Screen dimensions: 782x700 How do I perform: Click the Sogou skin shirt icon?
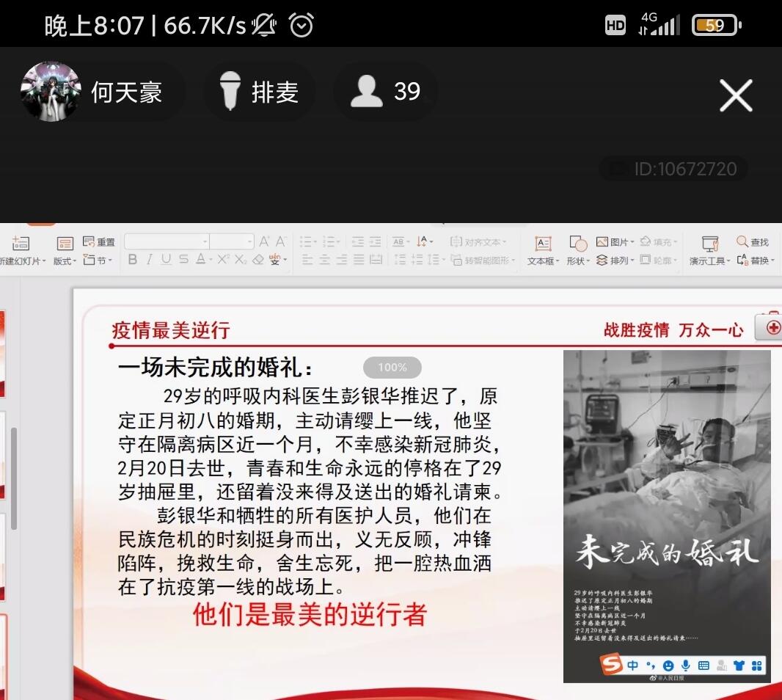739,666
